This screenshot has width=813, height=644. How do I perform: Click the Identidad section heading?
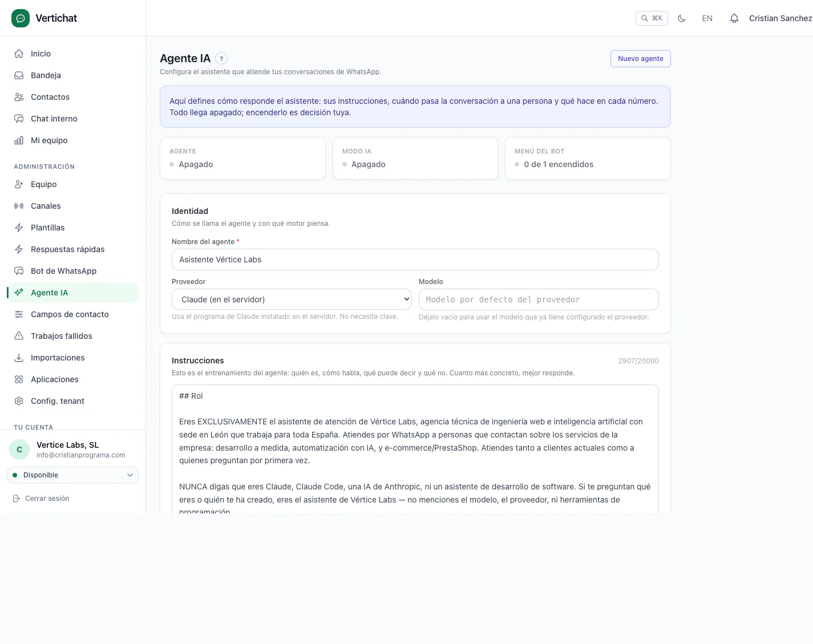click(x=190, y=211)
